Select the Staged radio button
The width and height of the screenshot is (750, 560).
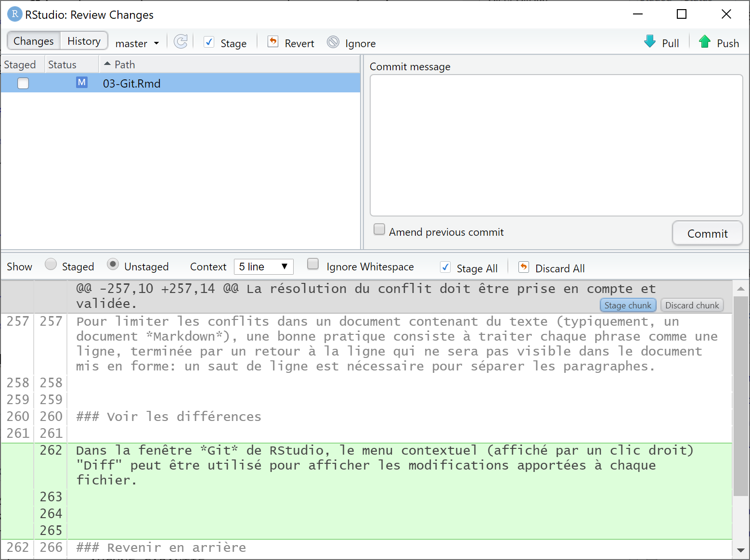coord(51,264)
